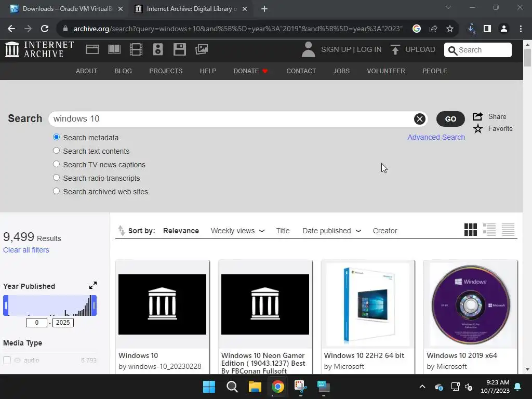Sort results by Relevance
532x399 pixels.
click(x=181, y=231)
